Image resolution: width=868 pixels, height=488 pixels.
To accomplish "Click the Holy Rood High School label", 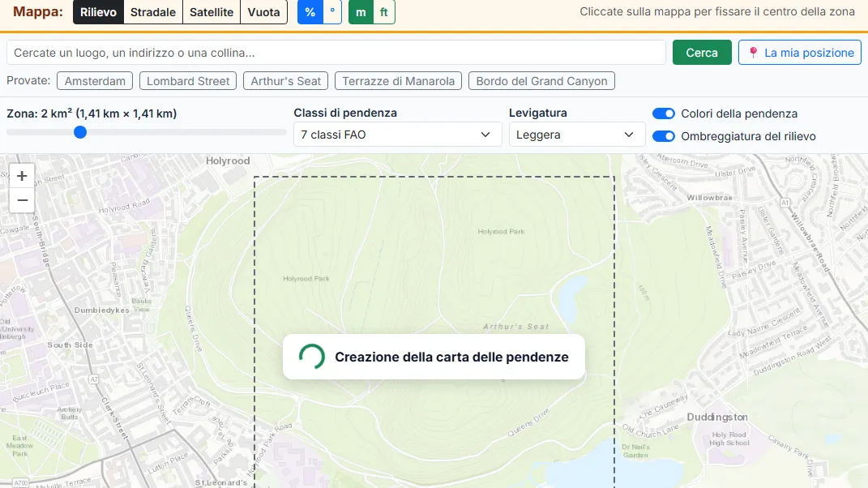I will point(729,439).
